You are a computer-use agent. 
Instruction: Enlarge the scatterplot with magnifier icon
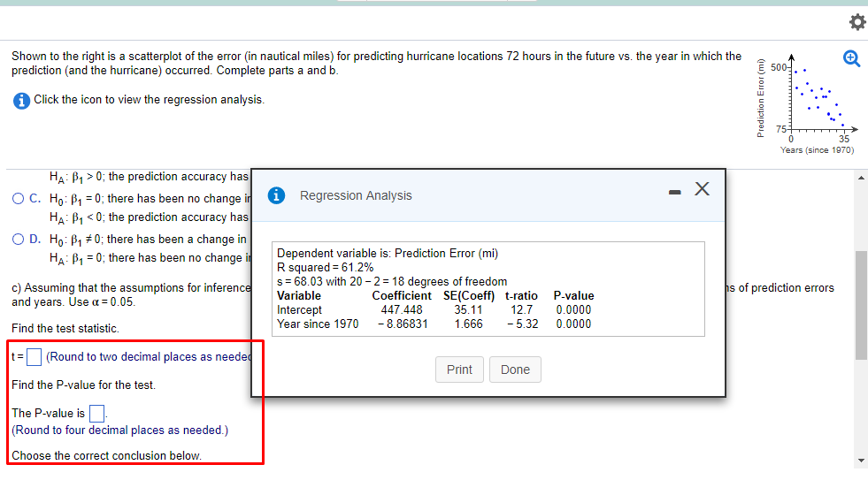coord(851,58)
